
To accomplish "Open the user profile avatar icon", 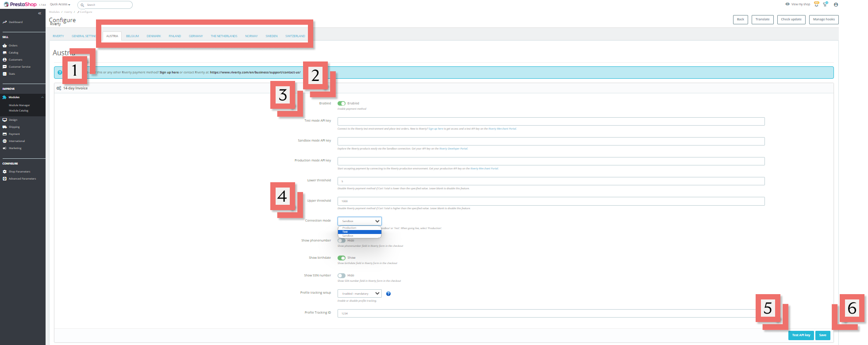I will 835,4.
